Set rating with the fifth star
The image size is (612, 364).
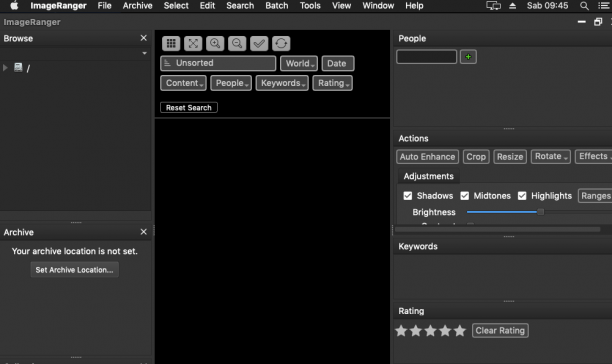pos(460,331)
